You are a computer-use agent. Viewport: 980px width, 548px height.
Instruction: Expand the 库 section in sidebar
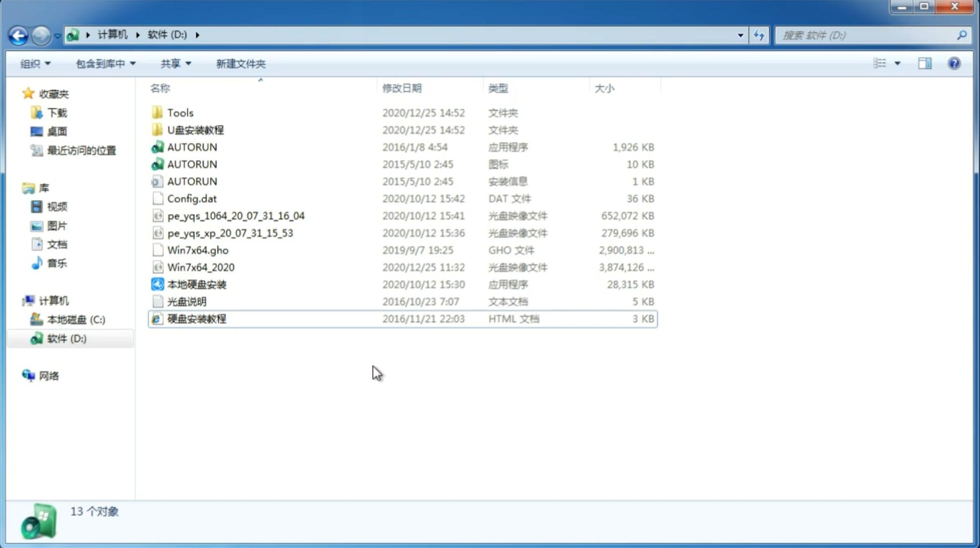coord(18,188)
